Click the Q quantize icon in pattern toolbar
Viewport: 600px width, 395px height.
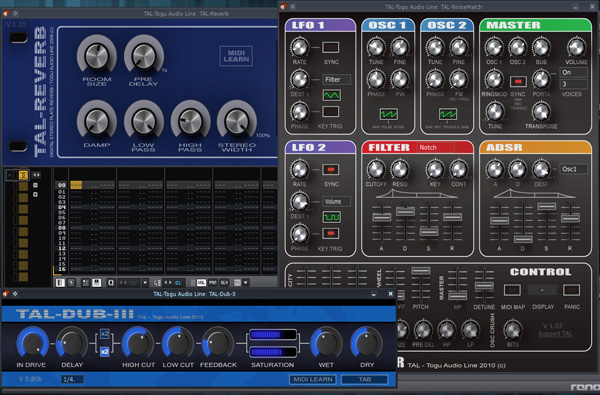tap(111, 283)
